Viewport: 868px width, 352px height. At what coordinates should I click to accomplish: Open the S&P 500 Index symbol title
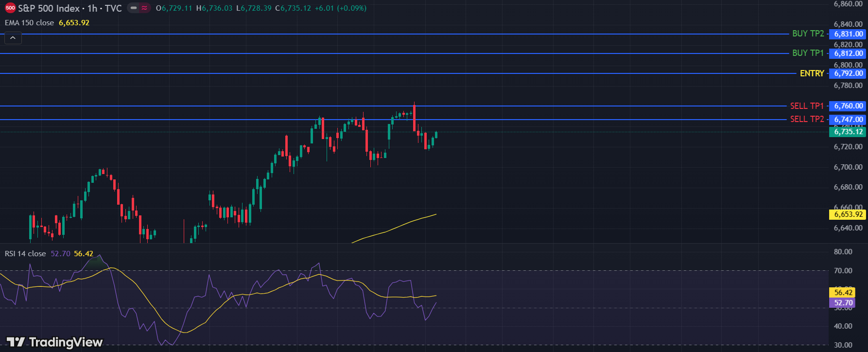pyautogui.click(x=49, y=8)
